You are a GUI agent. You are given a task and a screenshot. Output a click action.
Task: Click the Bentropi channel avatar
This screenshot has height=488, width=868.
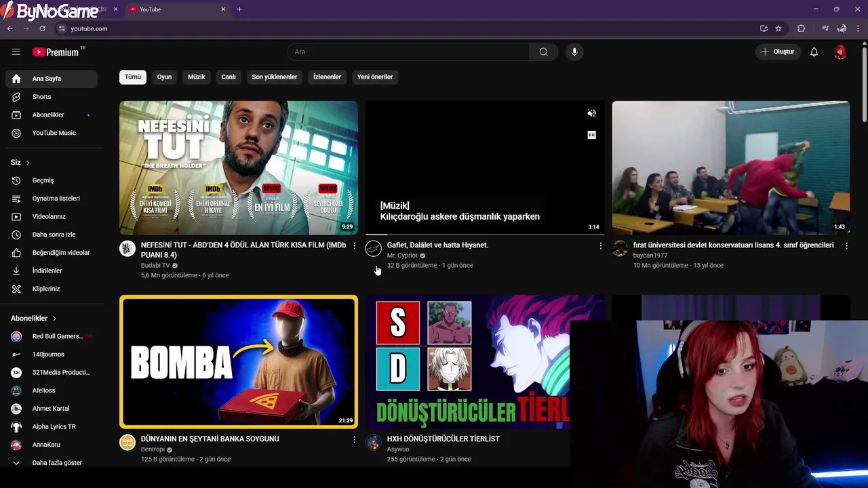127,443
